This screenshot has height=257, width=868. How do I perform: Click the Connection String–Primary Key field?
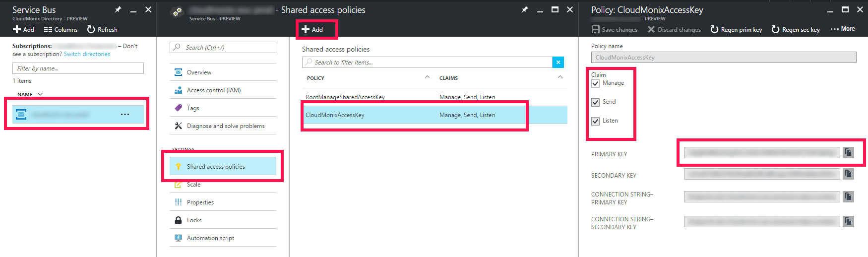pyautogui.click(x=762, y=196)
